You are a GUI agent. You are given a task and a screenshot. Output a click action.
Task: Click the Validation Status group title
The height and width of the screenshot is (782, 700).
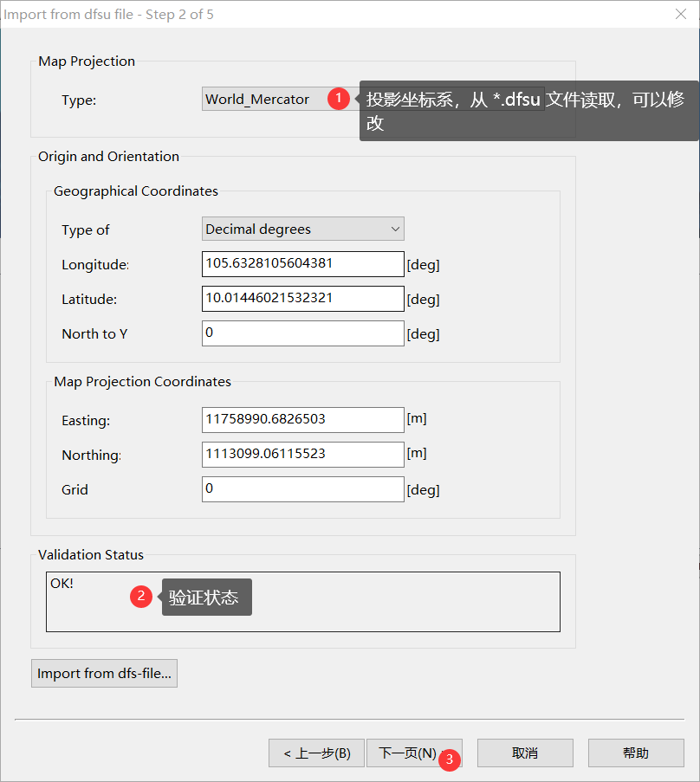[91, 554]
